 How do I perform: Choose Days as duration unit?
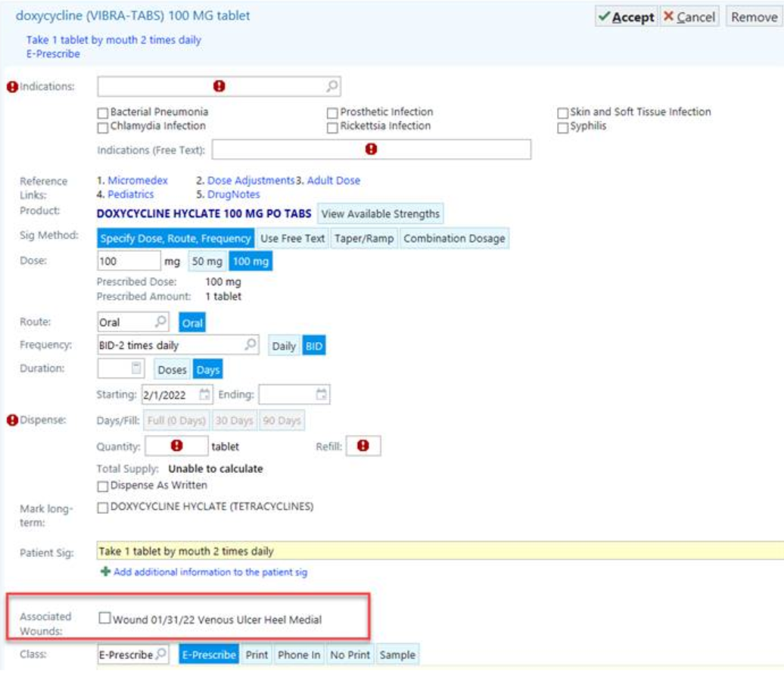(208, 369)
